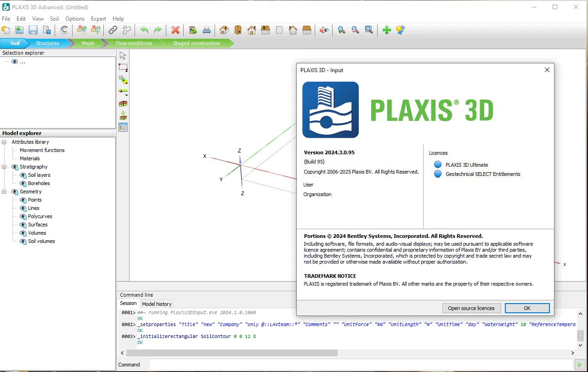This screenshot has height=372, width=588.
Task: Click the command line horizontal scrollbar thumb
Action: [232, 353]
